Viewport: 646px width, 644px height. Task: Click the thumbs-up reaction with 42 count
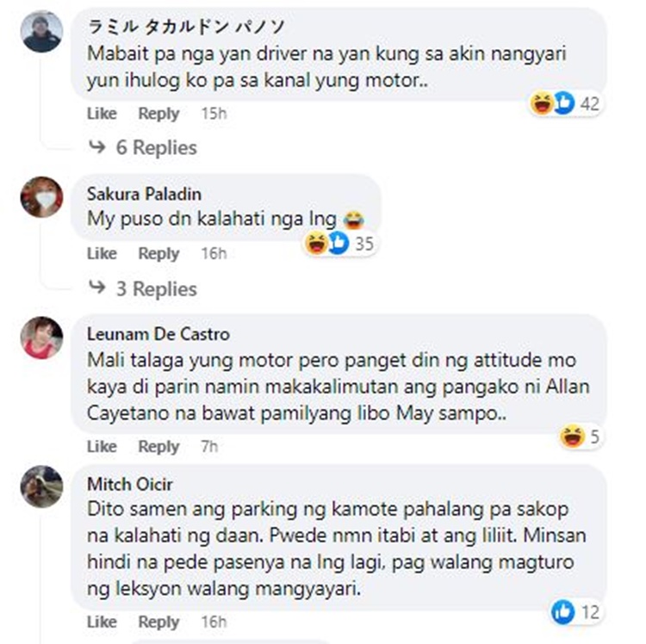[564, 103]
